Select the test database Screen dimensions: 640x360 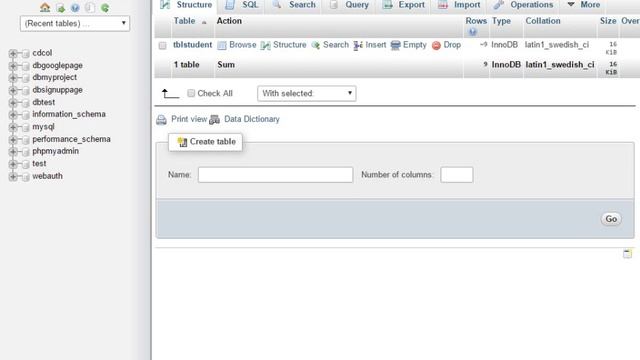[x=39, y=164]
